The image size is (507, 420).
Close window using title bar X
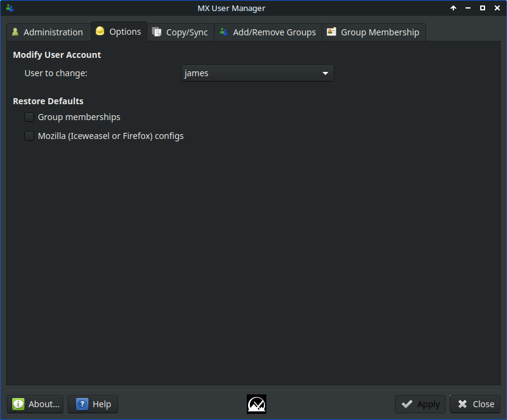497,8
